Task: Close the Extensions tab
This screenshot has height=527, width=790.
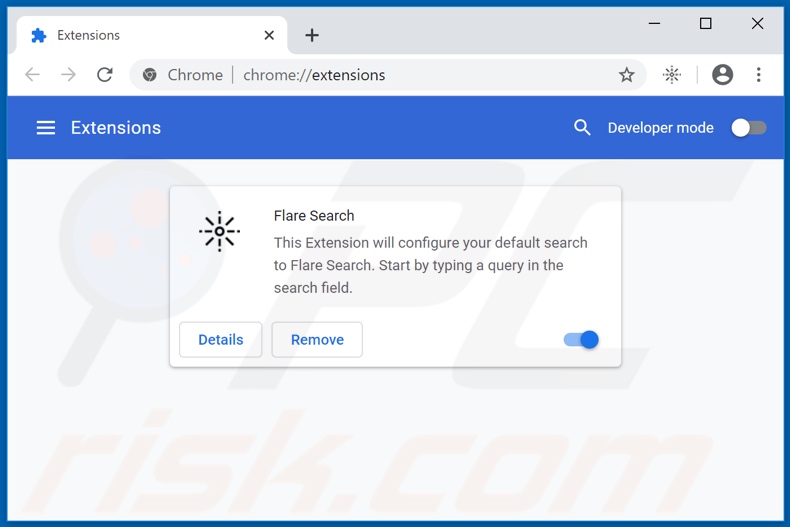Action: pos(269,35)
